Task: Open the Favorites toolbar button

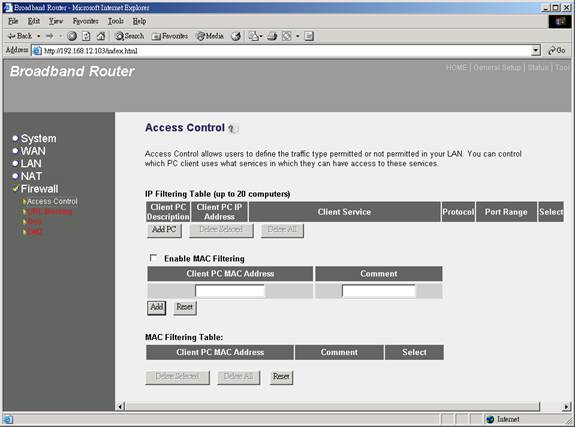Action: point(170,36)
